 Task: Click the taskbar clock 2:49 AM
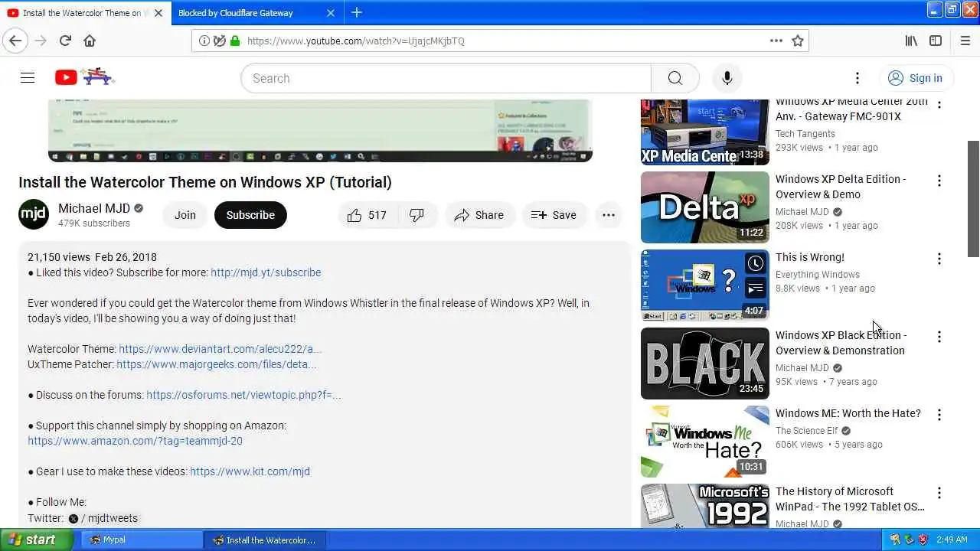coord(952,540)
